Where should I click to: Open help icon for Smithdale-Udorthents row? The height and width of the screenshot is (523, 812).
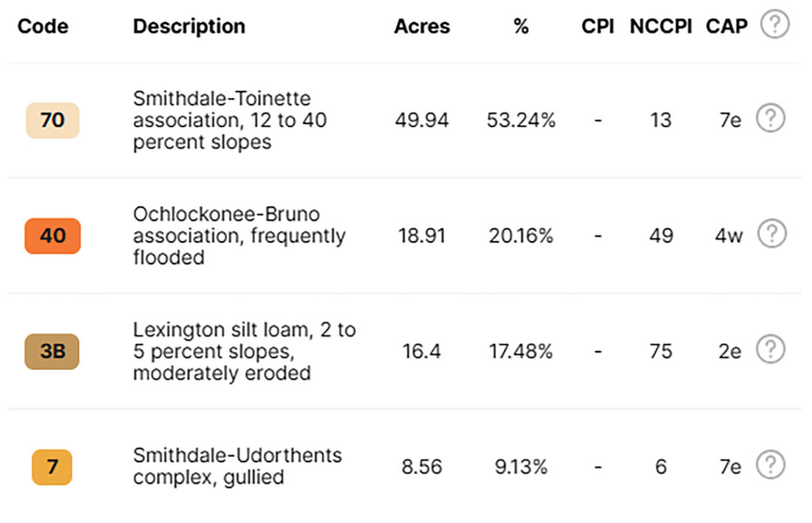pos(771,464)
